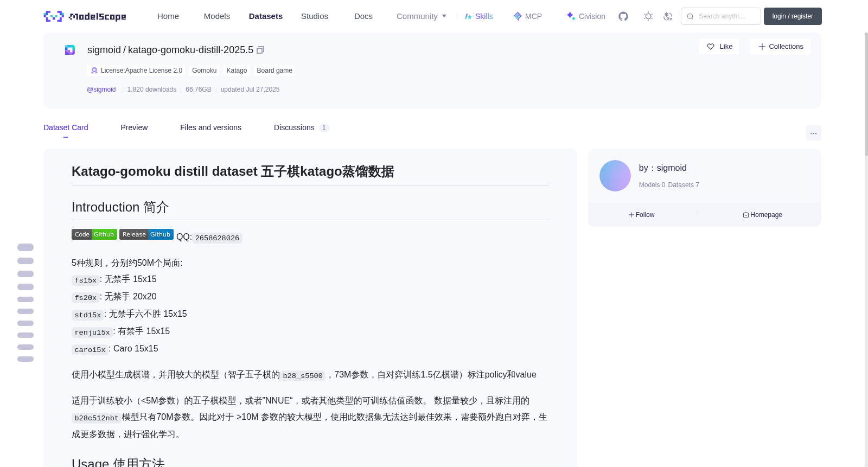The height and width of the screenshot is (467, 868).
Task: Go to Studios in navigation
Action: (x=315, y=16)
